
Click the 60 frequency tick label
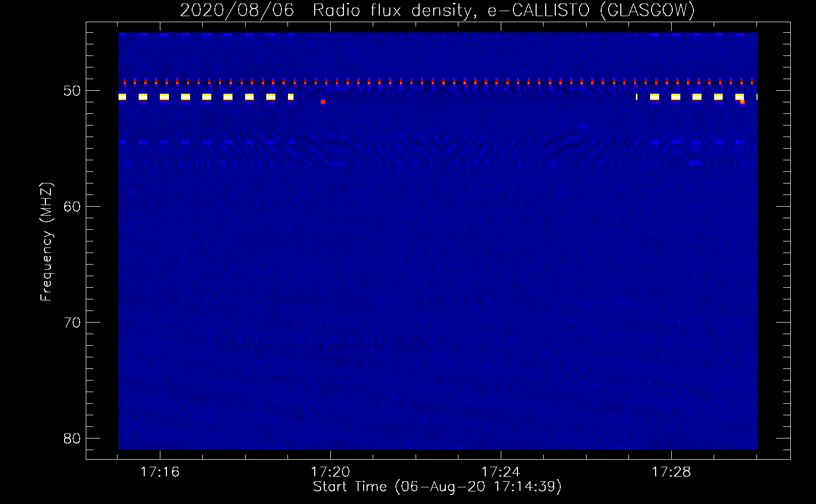click(72, 207)
